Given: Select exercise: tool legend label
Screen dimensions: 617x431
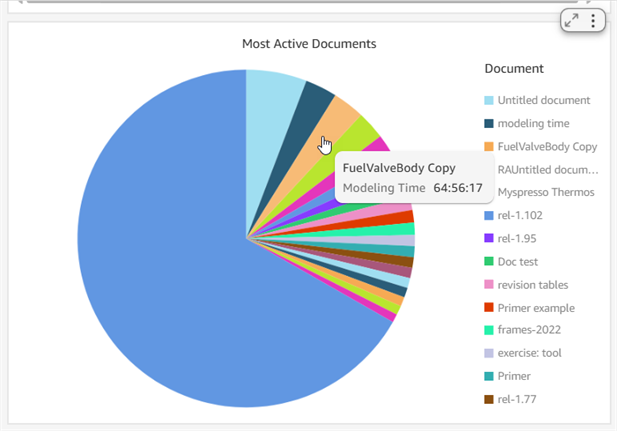Looking at the screenshot, I should point(529,353).
